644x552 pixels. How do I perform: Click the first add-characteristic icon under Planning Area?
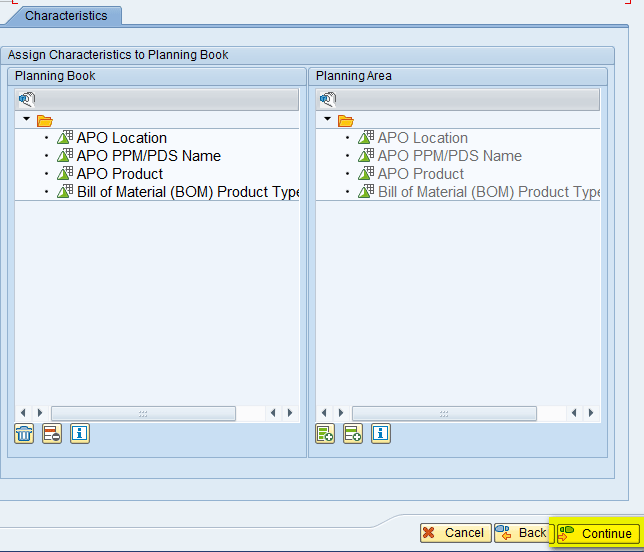tap(325, 434)
